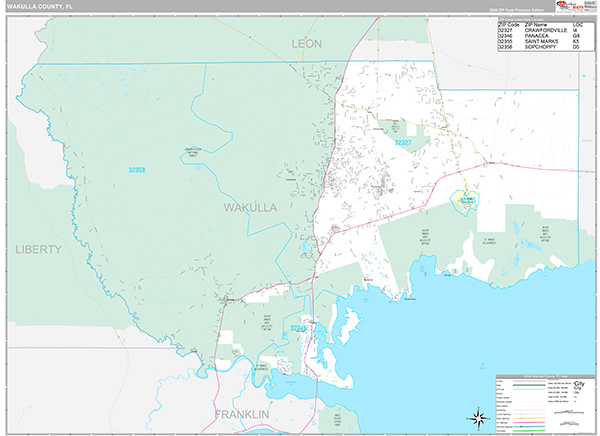Click grid location K5 in index table

point(576,41)
